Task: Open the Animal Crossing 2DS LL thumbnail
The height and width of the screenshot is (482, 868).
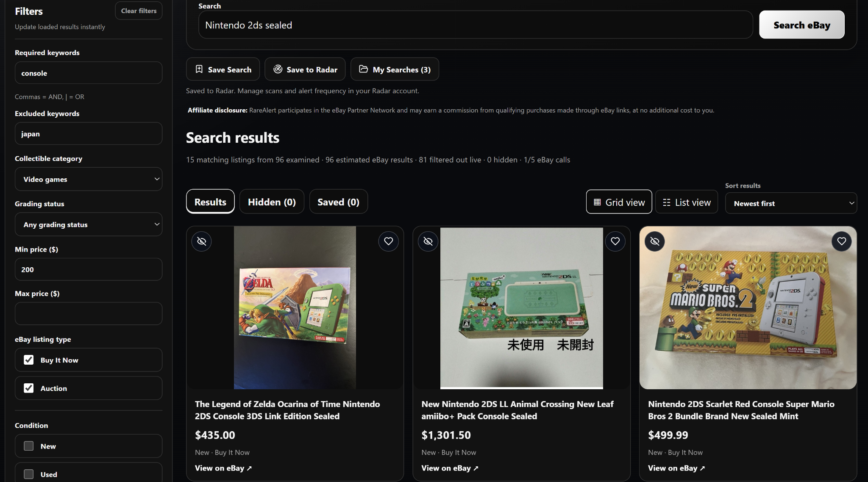Action: 522,308
